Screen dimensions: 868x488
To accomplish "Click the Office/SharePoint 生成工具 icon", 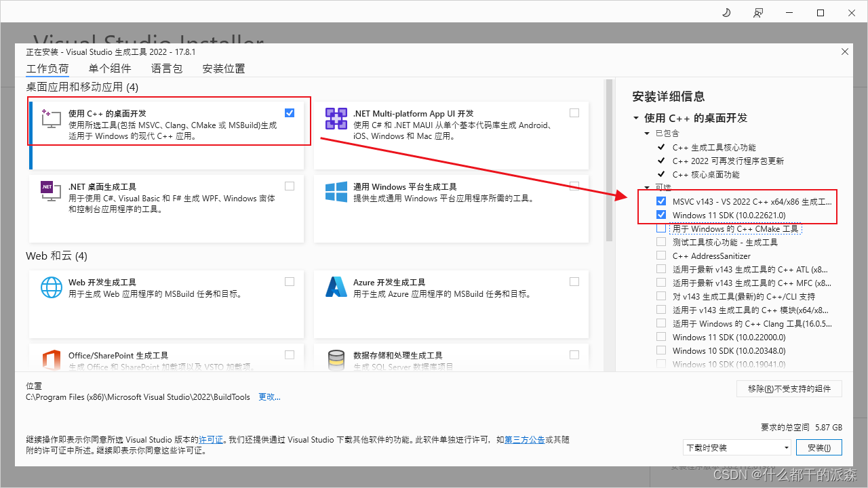I will pos(52,359).
